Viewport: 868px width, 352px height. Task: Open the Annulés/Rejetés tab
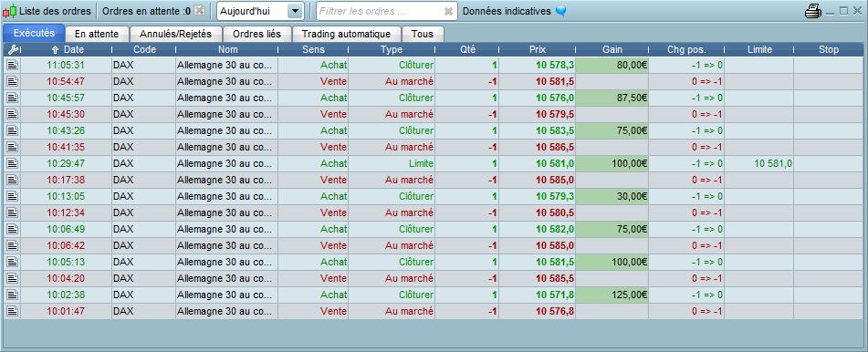pyautogui.click(x=175, y=34)
